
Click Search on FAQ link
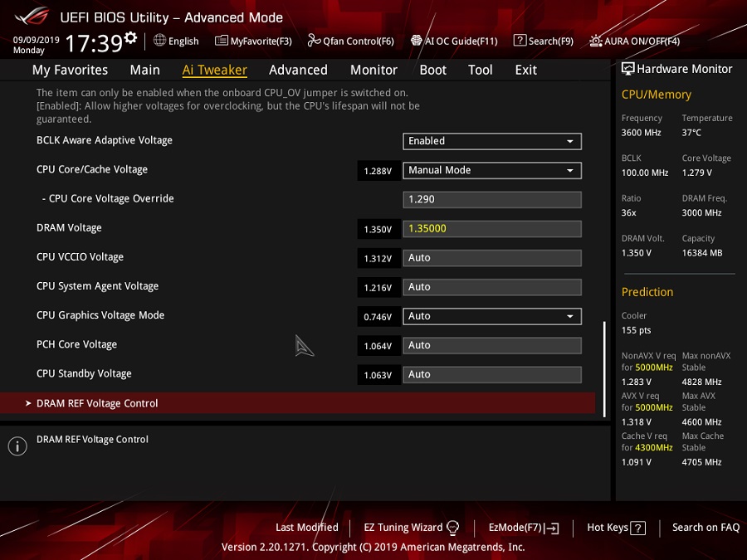(706, 528)
